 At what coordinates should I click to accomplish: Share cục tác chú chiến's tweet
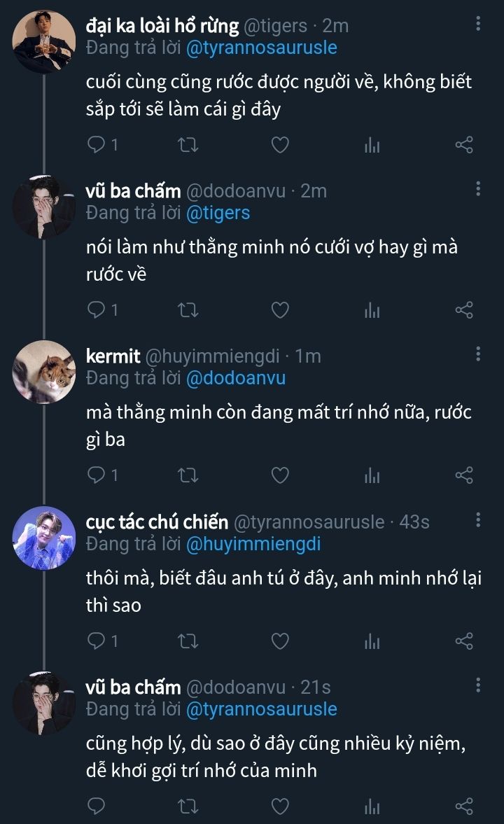(464, 641)
